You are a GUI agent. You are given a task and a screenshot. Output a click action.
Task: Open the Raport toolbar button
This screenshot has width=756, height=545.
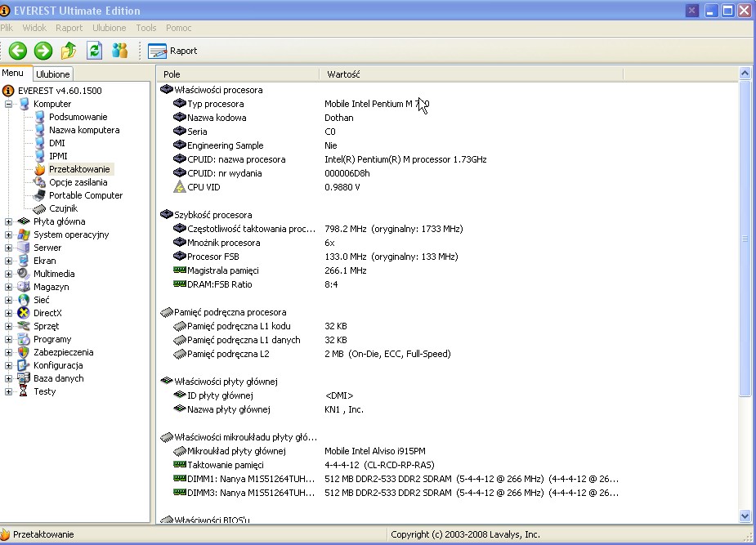(173, 51)
